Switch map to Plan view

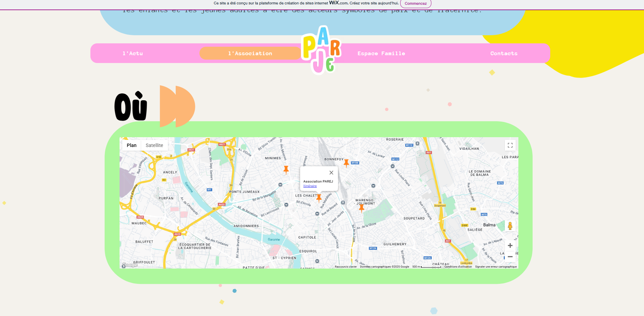pyautogui.click(x=132, y=145)
